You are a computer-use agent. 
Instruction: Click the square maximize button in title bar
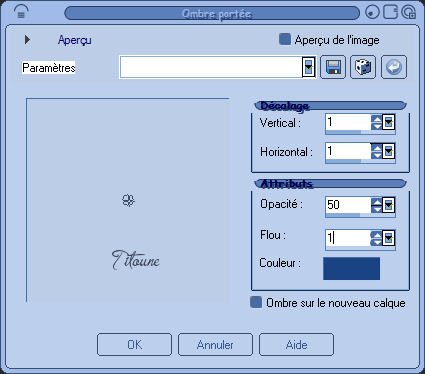(390, 12)
